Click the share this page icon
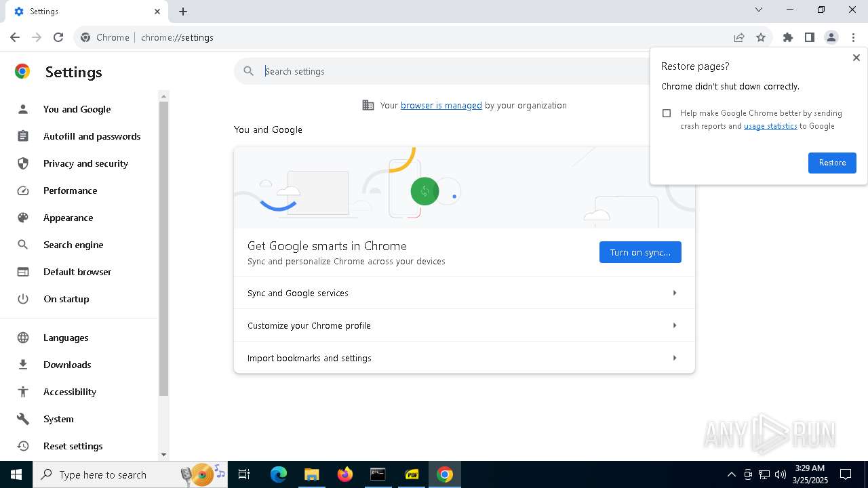Screen dimensions: 868x488 [739, 37]
